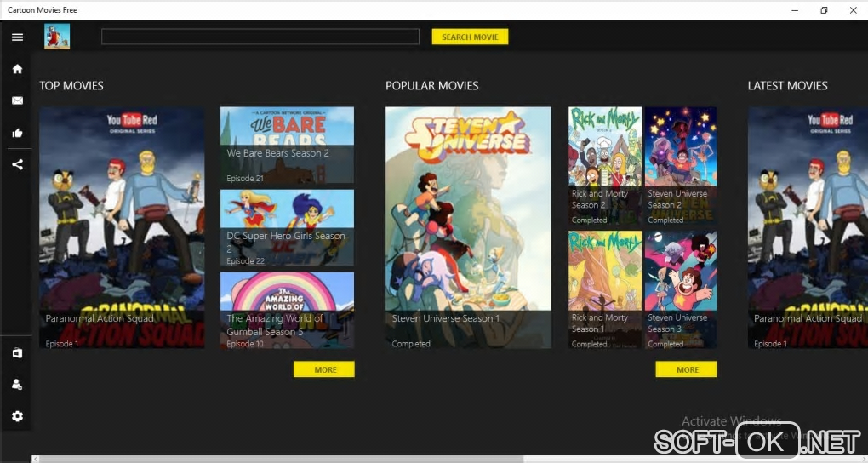Open The Amazing World of Gumball Season 5
Screen dimensions: 868x463
click(287, 310)
